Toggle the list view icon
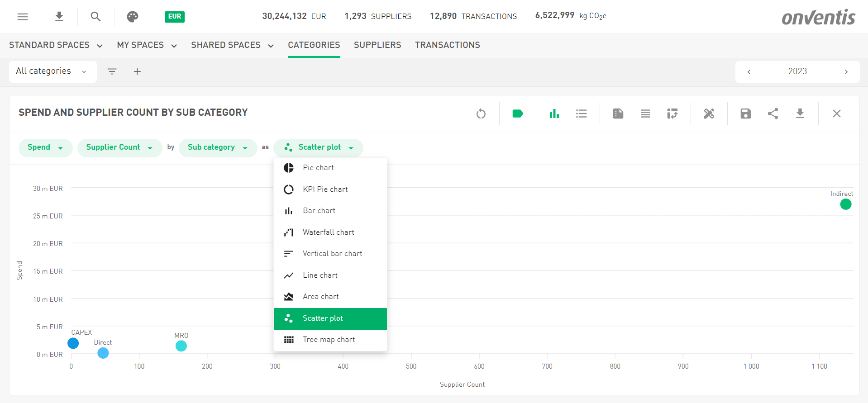 pos(581,114)
